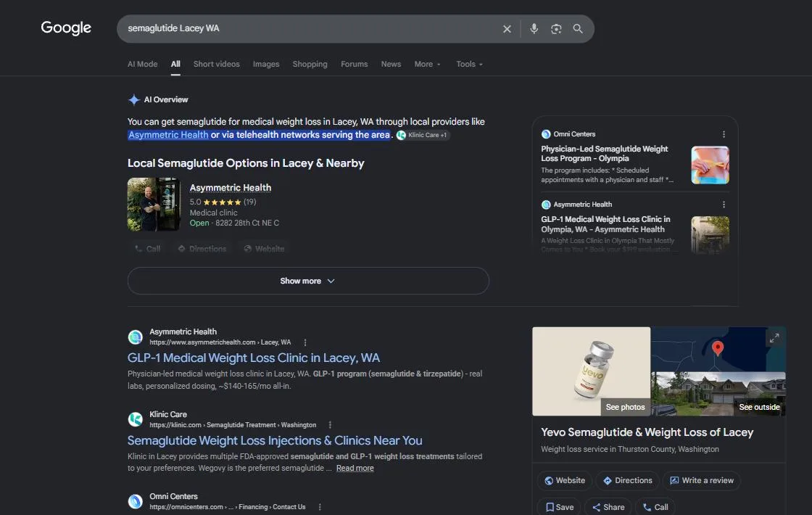The image size is (812, 515).
Task: Click the Google logo
Action: click(66, 28)
